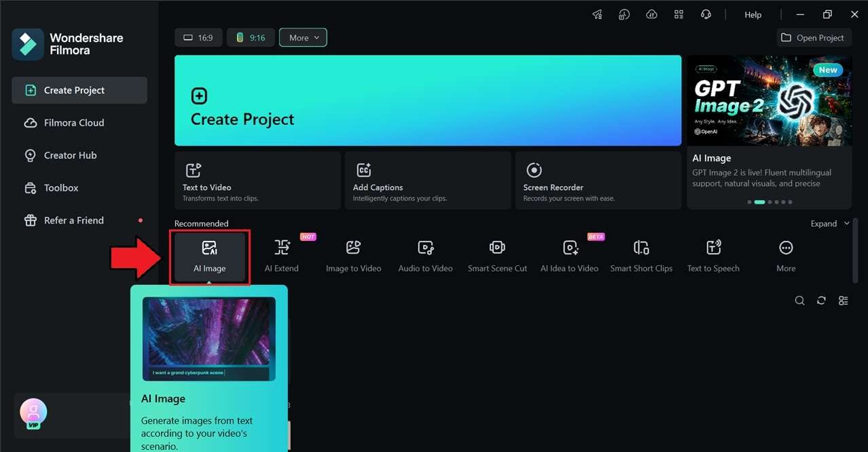Show More recommended tools
This screenshot has height=452, width=868.
pyautogui.click(x=786, y=257)
